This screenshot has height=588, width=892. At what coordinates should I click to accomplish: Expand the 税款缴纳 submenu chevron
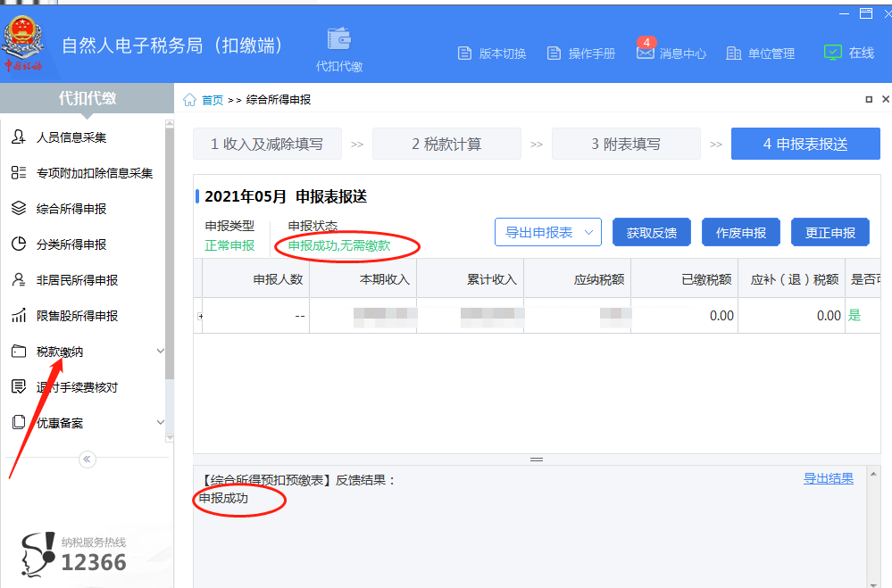[x=161, y=352]
